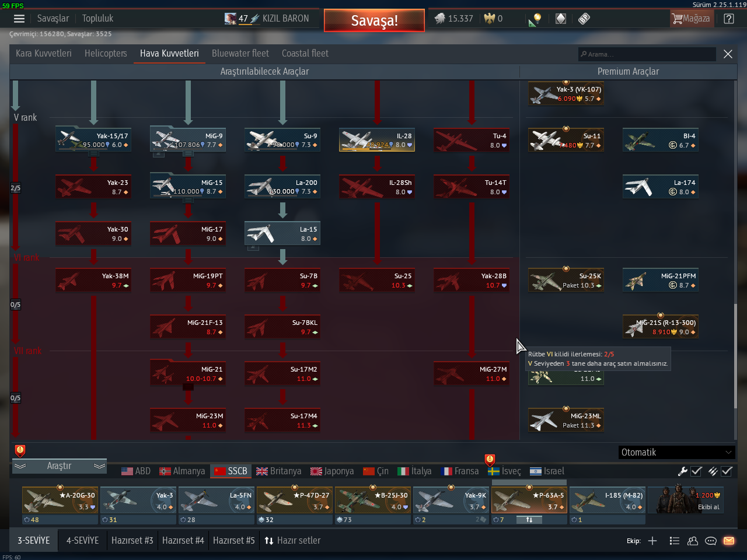This screenshot has width=747, height=560.
Task: Open the chat speech bubble icon
Action: coord(711,541)
